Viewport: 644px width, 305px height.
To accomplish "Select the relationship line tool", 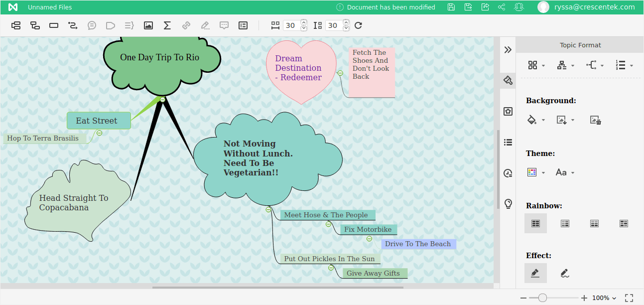I will [x=73, y=25].
